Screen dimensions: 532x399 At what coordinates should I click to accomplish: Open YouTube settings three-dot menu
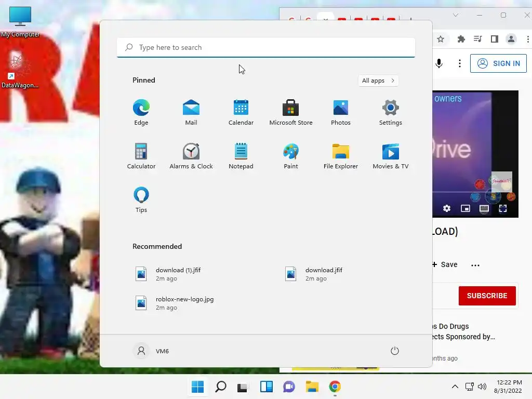point(460,63)
